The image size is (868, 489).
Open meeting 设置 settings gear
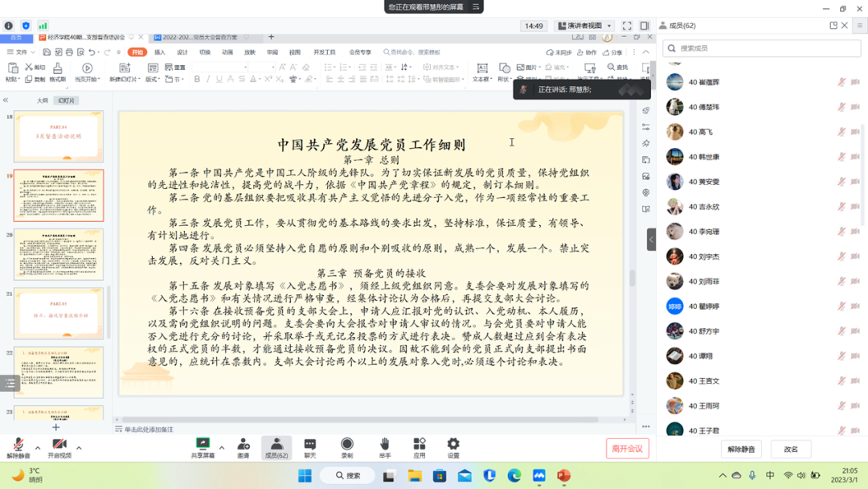(x=453, y=446)
